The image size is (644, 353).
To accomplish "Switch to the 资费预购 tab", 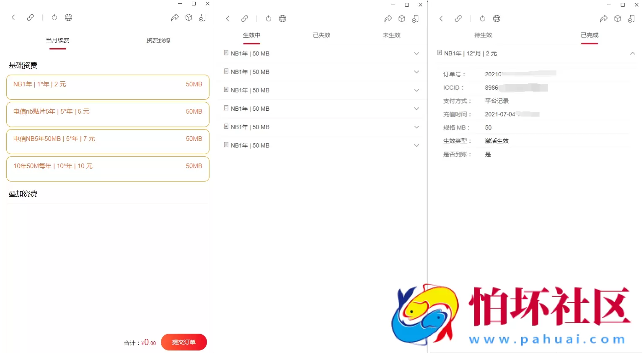I will pyautogui.click(x=158, y=40).
